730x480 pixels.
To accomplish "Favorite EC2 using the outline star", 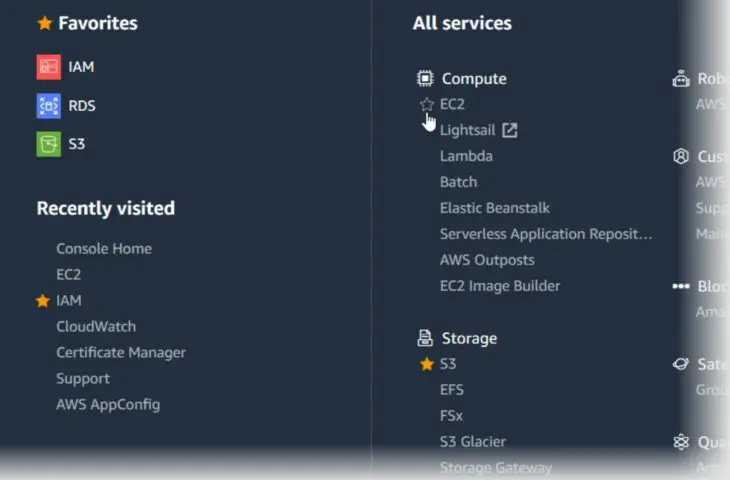I will pyautogui.click(x=426, y=104).
